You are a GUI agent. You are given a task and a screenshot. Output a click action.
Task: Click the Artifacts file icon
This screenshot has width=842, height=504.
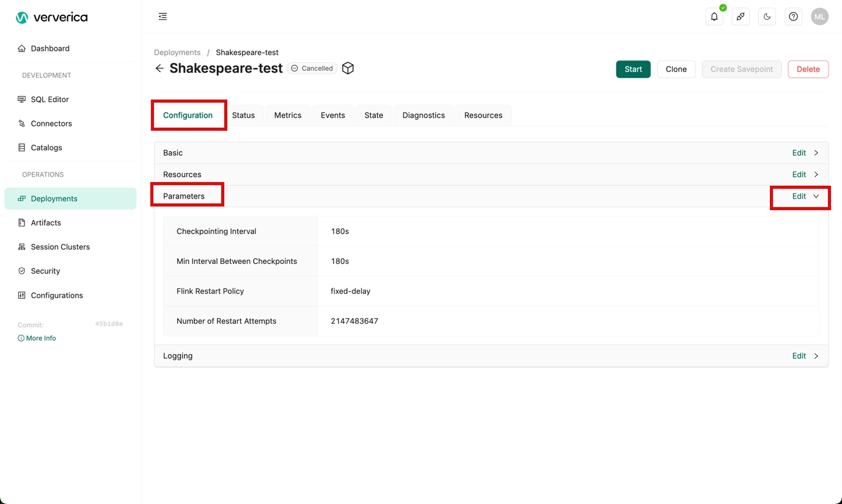pos(22,222)
